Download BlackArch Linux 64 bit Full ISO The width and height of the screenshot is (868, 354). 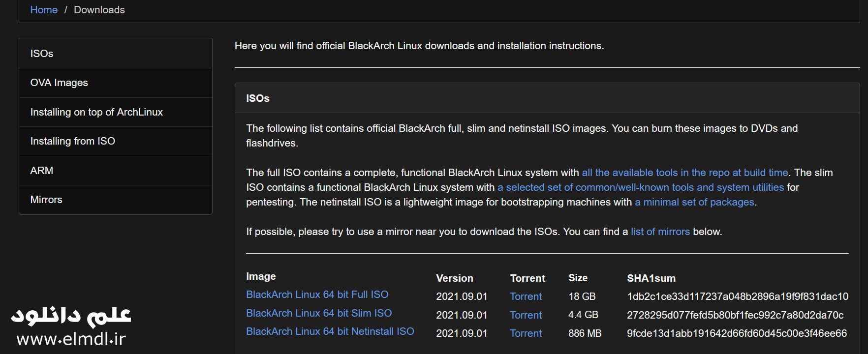(317, 295)
